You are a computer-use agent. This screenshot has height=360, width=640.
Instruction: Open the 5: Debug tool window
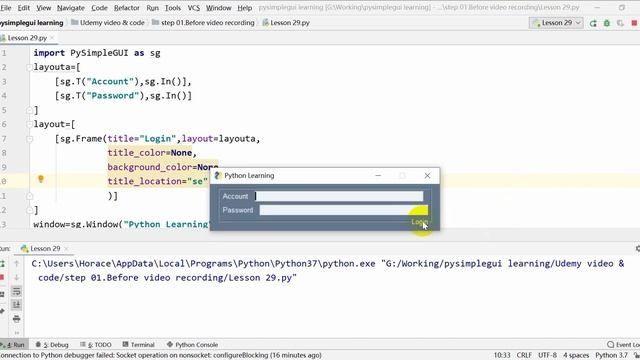point(52,344)
